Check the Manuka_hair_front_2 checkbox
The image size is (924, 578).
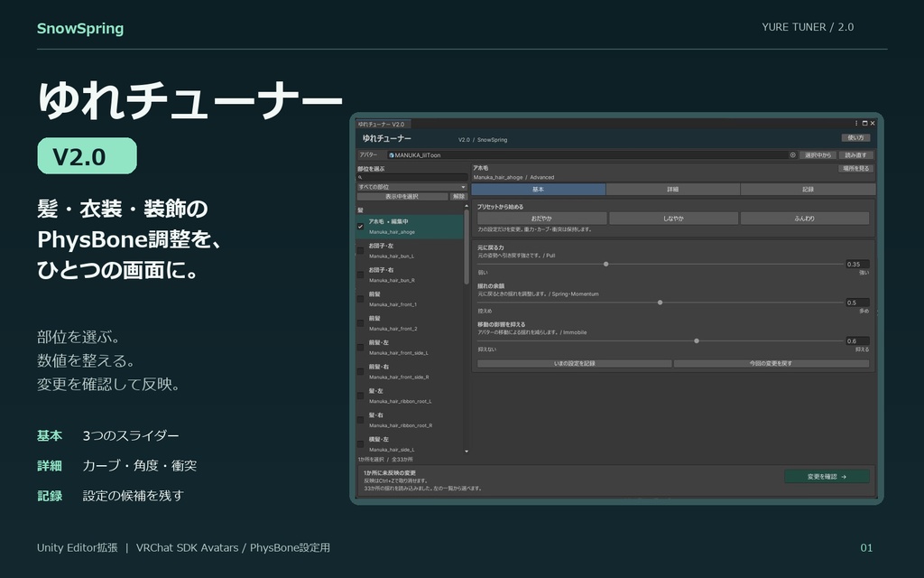coord(361,323)
